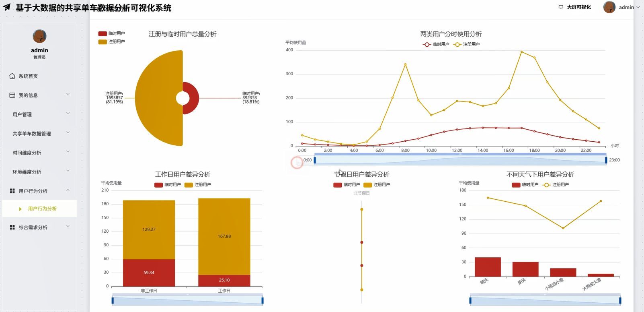Screen dimensions: 644x312
Task: Toggle 临时用户 legend in pie chart
Action: [112, 33]
